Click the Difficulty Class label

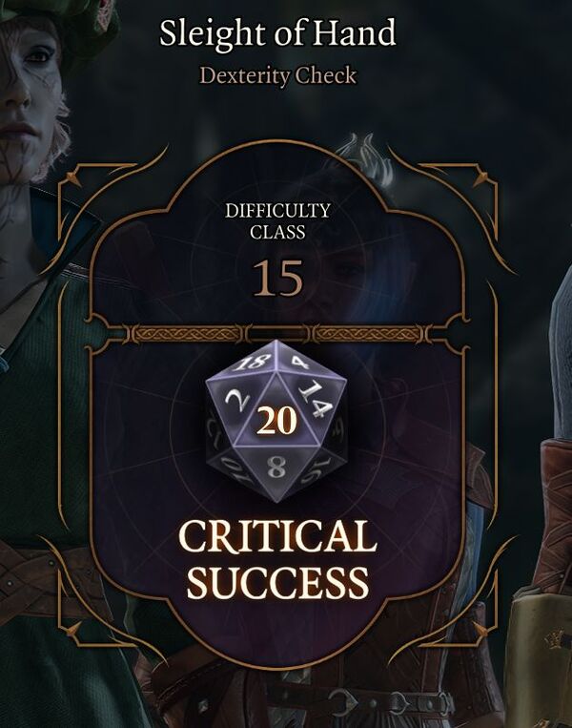point(277,221)
